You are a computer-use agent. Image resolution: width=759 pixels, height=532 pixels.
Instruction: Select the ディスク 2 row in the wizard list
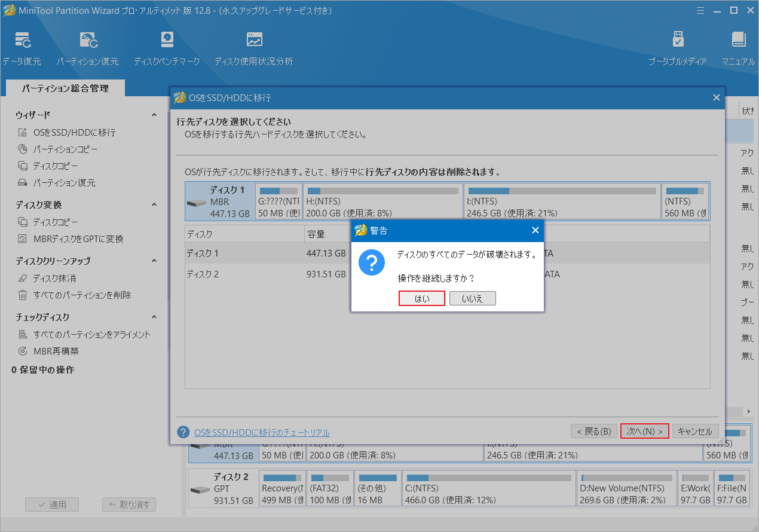point(447,274)
